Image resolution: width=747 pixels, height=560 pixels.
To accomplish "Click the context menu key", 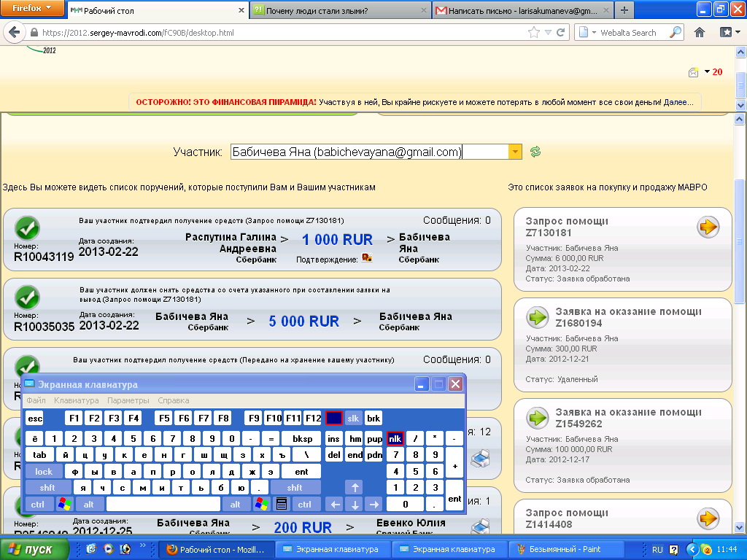I will tap(282, 505).
